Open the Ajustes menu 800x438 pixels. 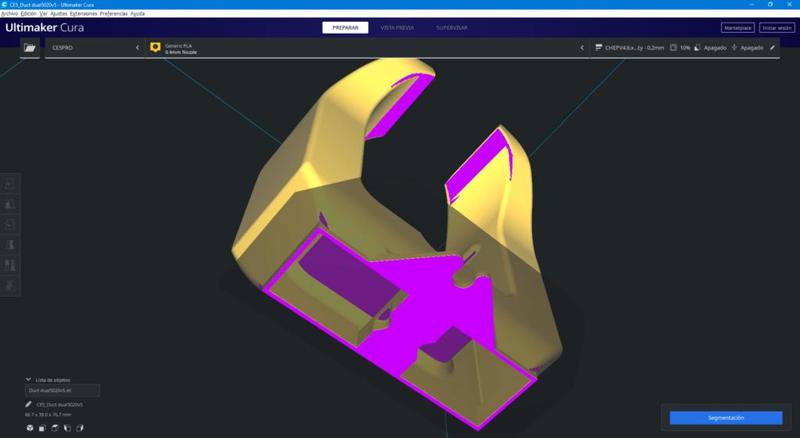click(x=59, y=14)
